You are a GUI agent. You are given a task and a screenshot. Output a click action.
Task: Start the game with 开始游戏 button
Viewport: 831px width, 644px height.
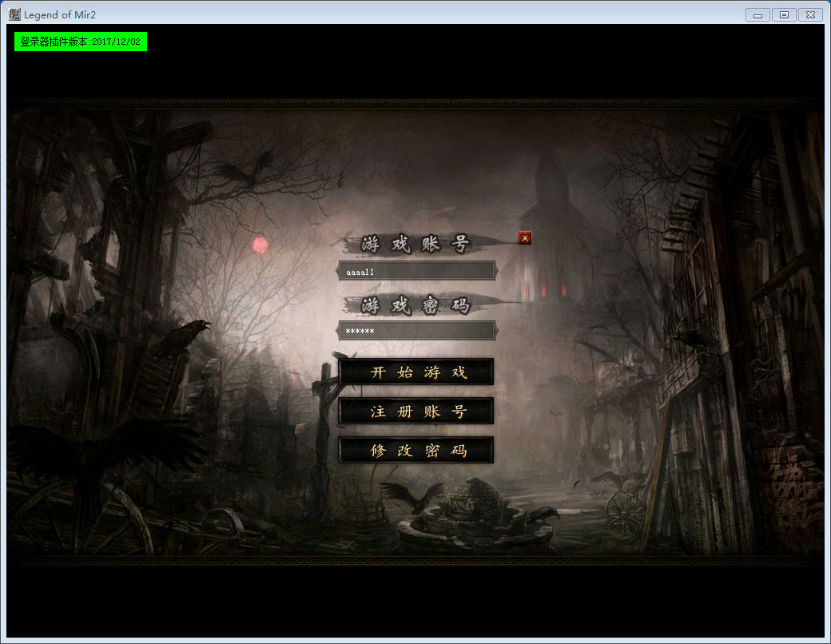[x=416, y=372]
